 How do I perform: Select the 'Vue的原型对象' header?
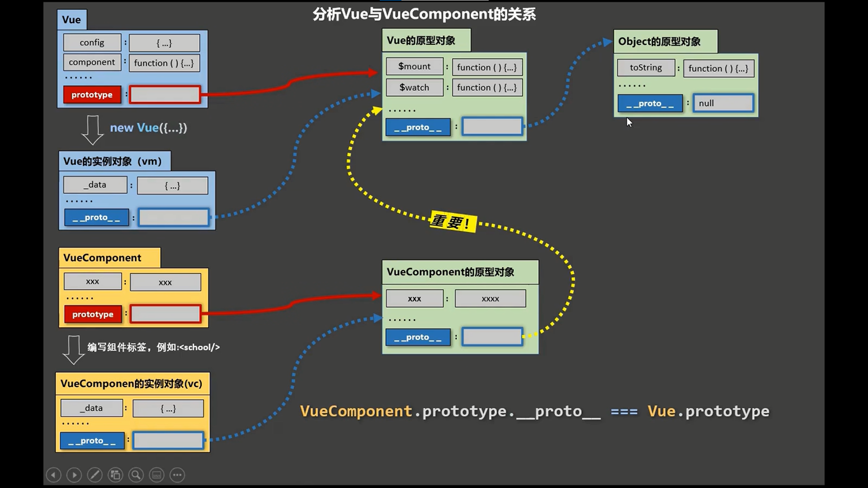tap(426, 40)
